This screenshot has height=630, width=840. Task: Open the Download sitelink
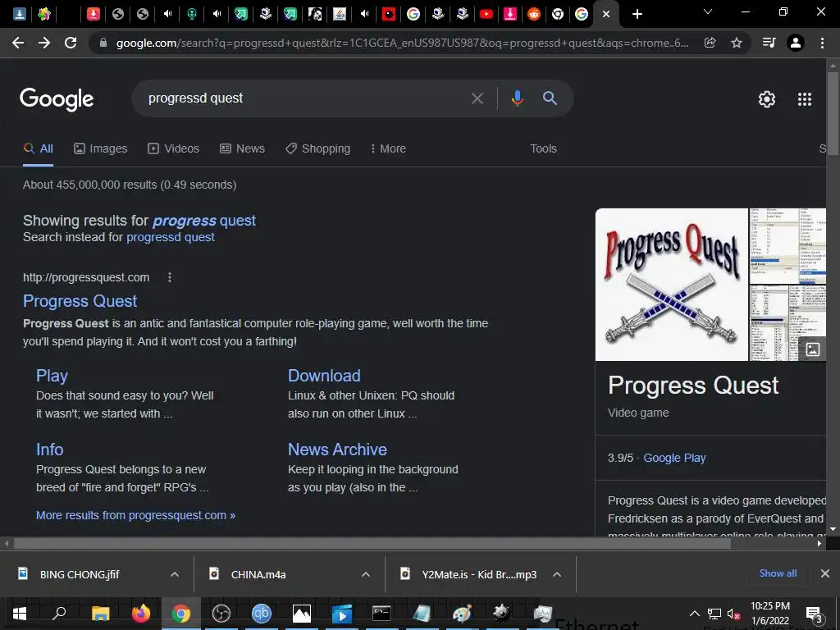pyautogui.click(x=324, y=376)
